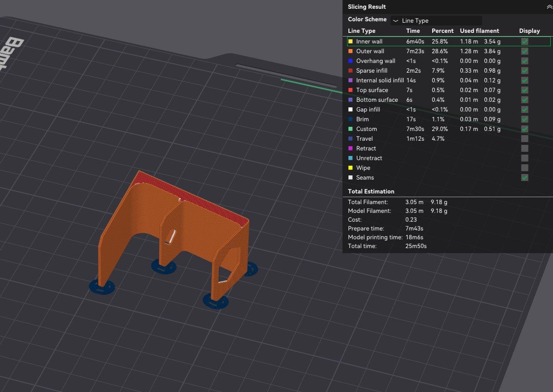Toggle Internal solid infill display checkbox
This screenshot has height=392, width=553.
click(x=525, y=80)
